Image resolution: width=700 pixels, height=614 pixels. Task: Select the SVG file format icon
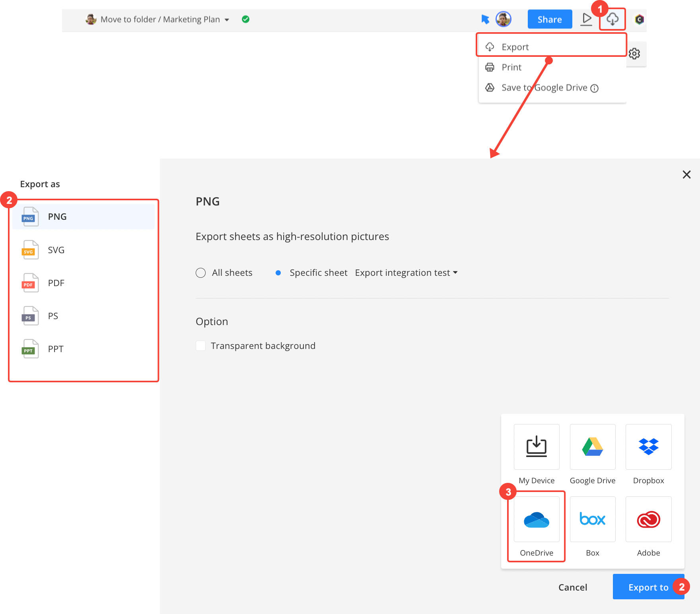[x=30, y=250]
